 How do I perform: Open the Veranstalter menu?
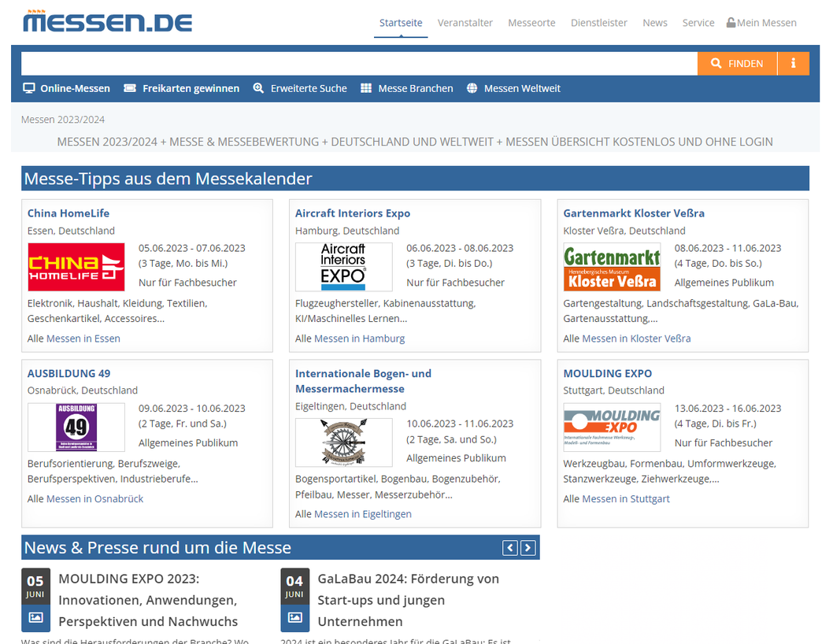pyautogui.click(x=465, y=23)
